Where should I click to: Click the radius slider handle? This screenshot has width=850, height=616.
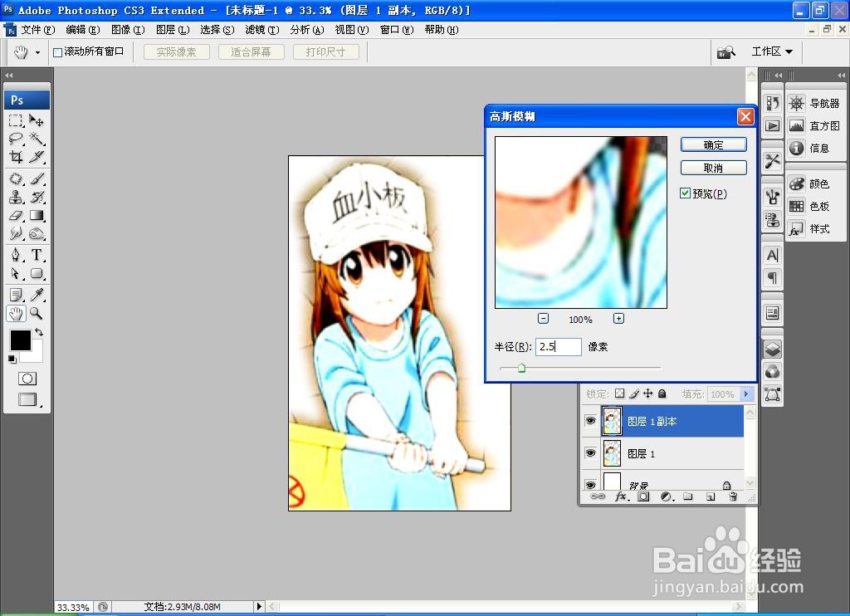coord(521,369)
